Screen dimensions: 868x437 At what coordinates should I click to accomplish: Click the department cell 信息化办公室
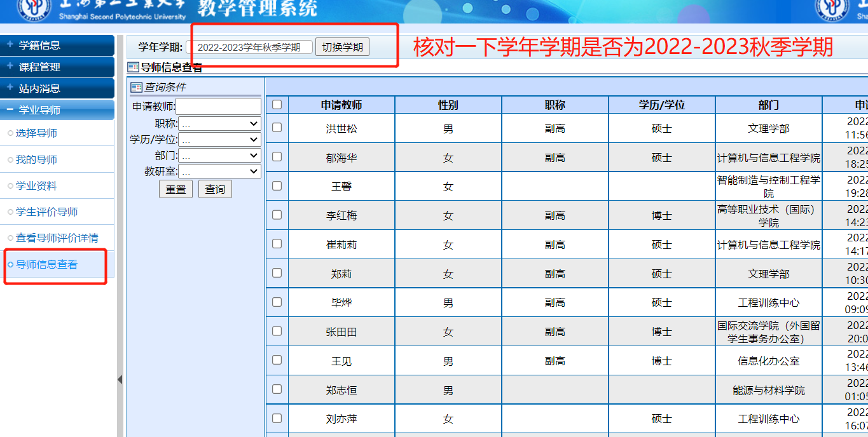769,361
